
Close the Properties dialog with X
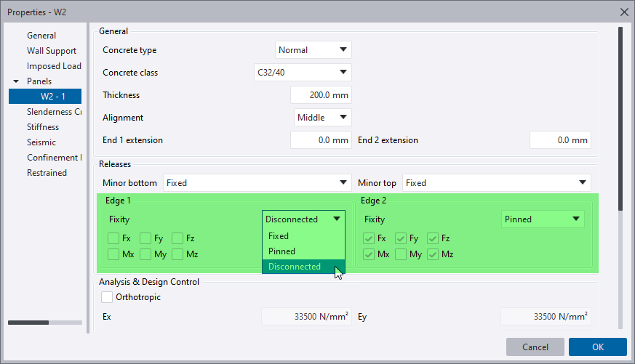tap(623, 12)
